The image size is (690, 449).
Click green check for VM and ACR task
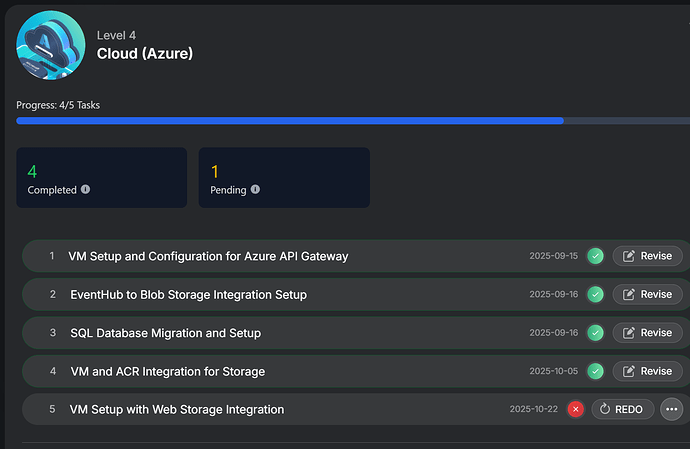(x=596, y=371)
